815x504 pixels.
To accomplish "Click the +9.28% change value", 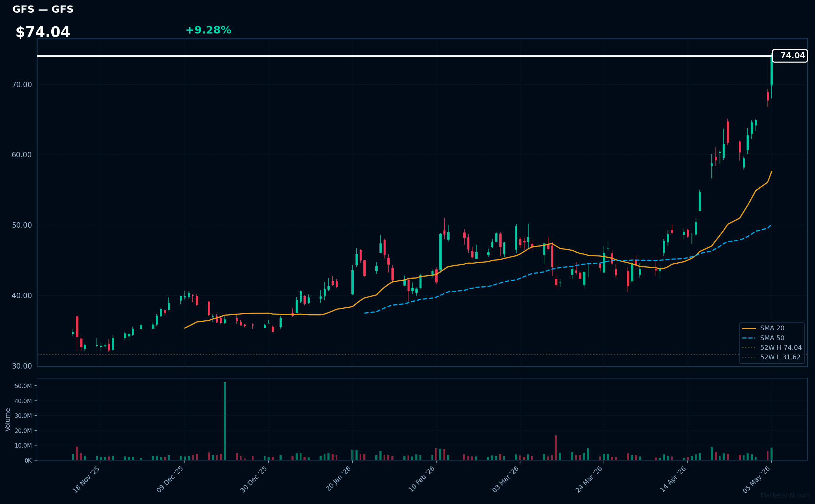I will click(x=208, y=30).
